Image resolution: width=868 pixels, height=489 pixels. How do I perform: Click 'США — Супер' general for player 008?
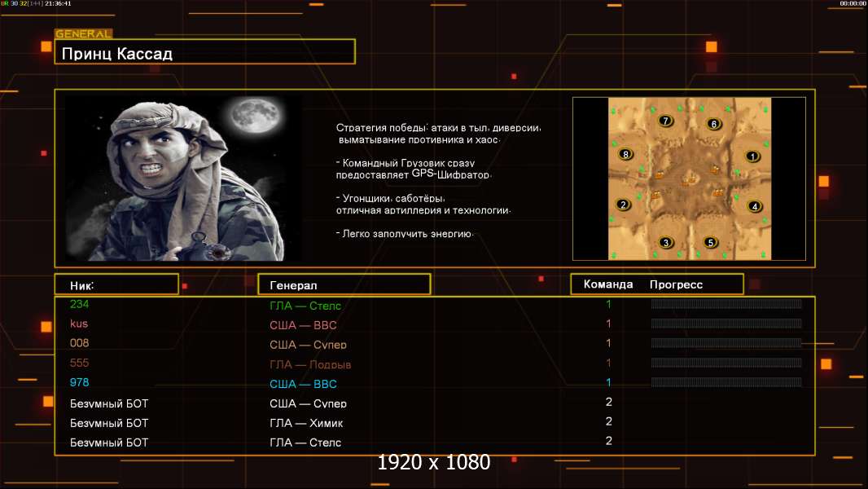308,345
